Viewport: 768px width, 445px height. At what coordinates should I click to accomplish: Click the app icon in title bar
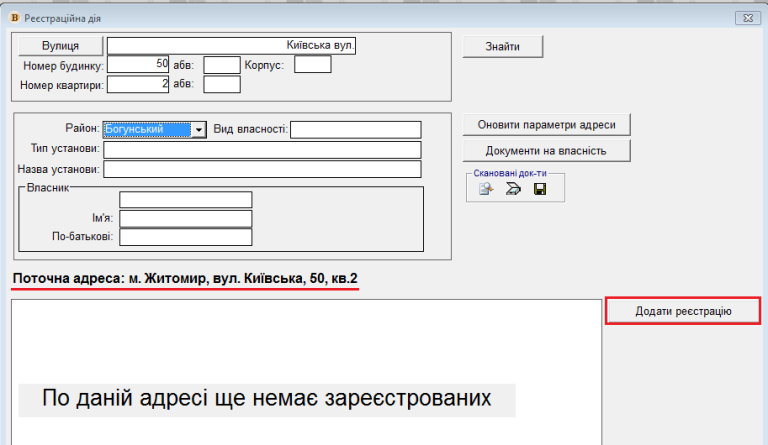coord(12,18)
